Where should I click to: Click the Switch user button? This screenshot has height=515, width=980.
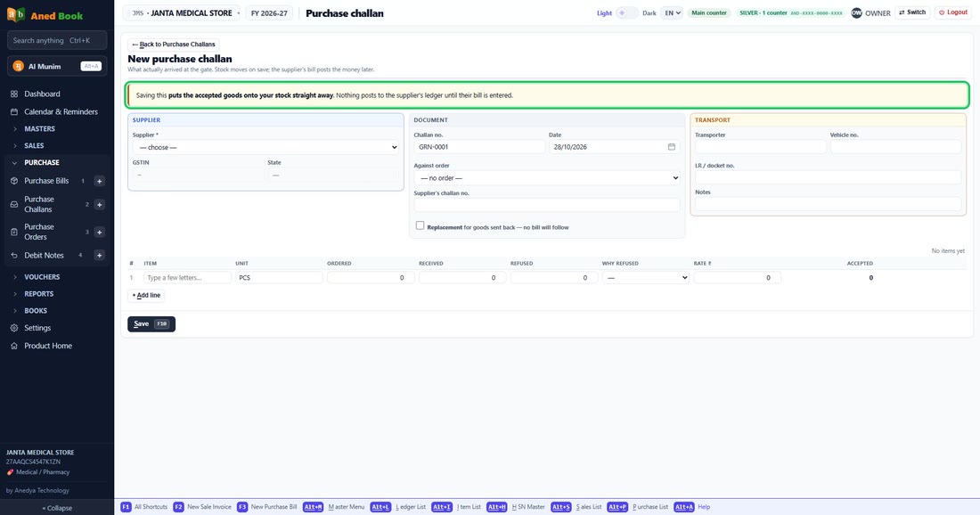click(x=912, y=12)
